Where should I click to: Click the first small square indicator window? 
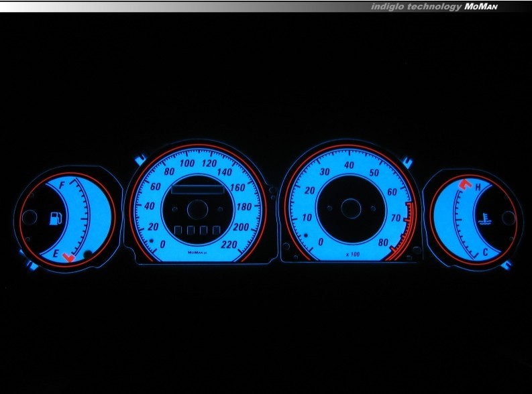click(x=179, y=231)
